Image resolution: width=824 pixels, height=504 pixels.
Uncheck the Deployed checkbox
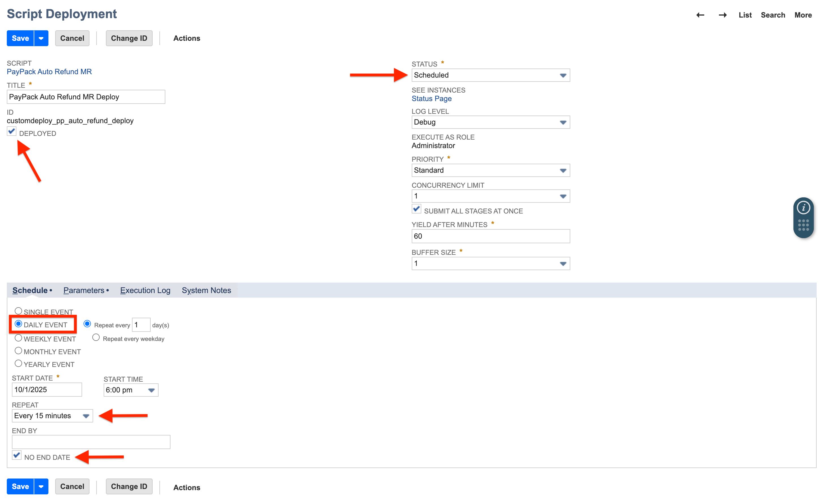(x=11, y=131)
